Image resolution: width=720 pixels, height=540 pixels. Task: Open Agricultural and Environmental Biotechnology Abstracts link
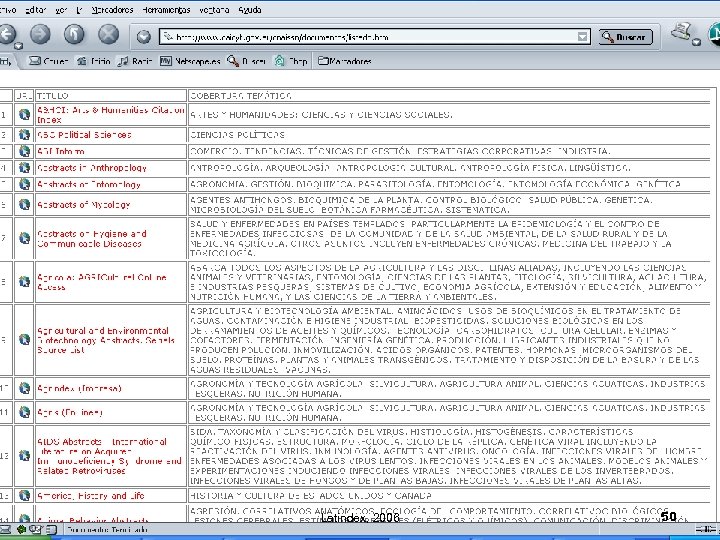pyautogui.click(x=106, y=340)
